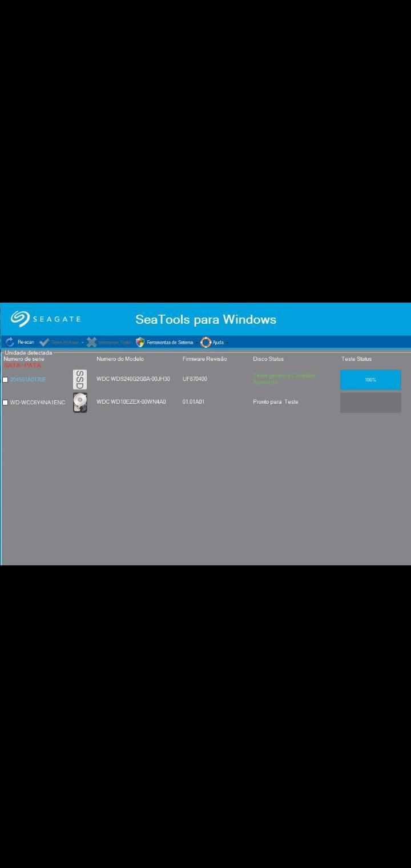Check the box for drive WD-WCC6Y4NA1ENC
Screen dimensions: 411x868
(5, 403)
